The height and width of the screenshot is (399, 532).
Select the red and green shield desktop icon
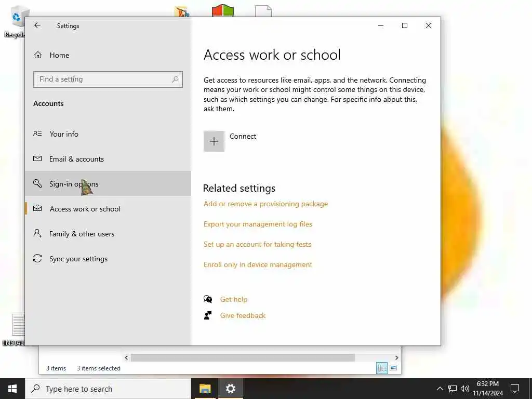(x=223, y=10)
